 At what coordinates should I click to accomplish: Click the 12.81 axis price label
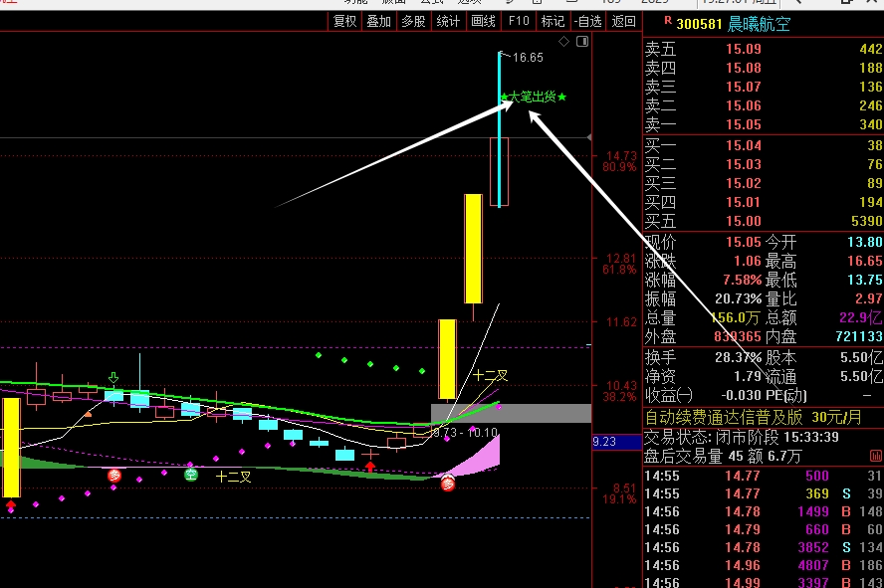tap(621, 258)
